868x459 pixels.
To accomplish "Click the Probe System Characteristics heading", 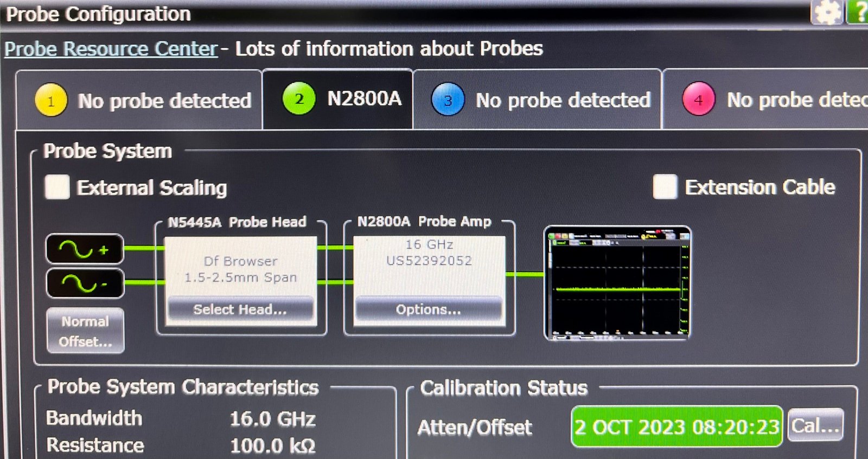I will (183, 387).
